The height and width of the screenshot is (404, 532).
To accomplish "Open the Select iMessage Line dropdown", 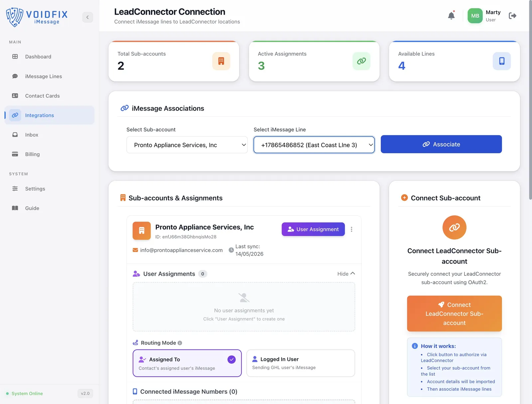I will coord(314,145).
